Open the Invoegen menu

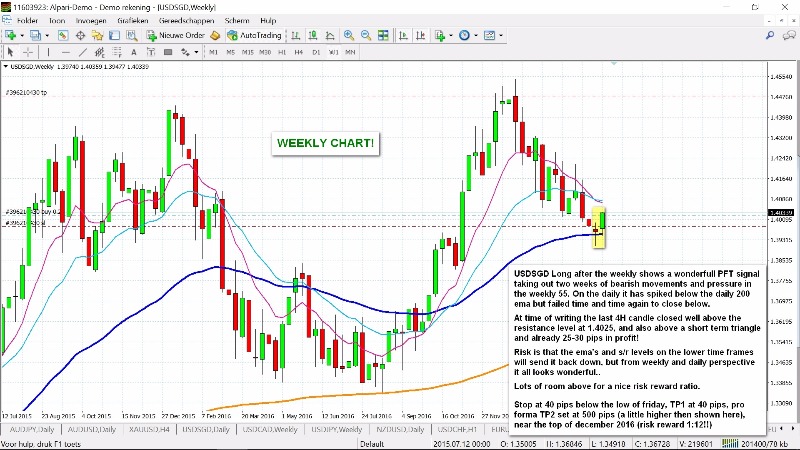92,19
